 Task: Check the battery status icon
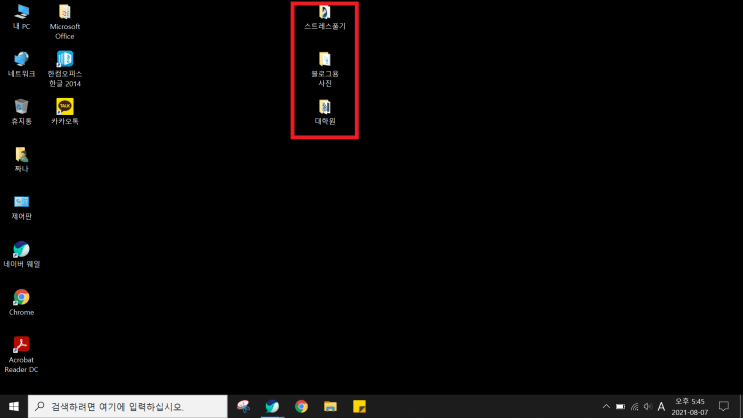coord(620,407)
